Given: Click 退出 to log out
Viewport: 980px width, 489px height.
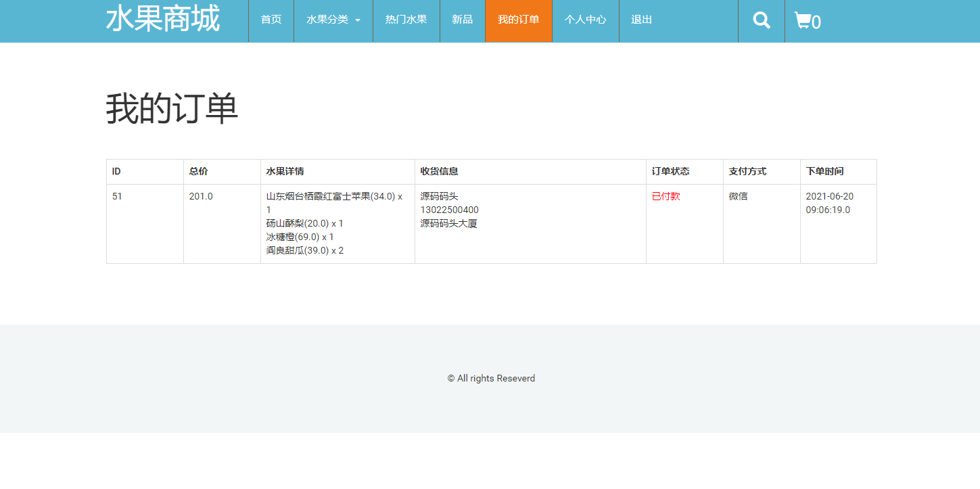Looking at the screenshot, I should tap(641, 20).
